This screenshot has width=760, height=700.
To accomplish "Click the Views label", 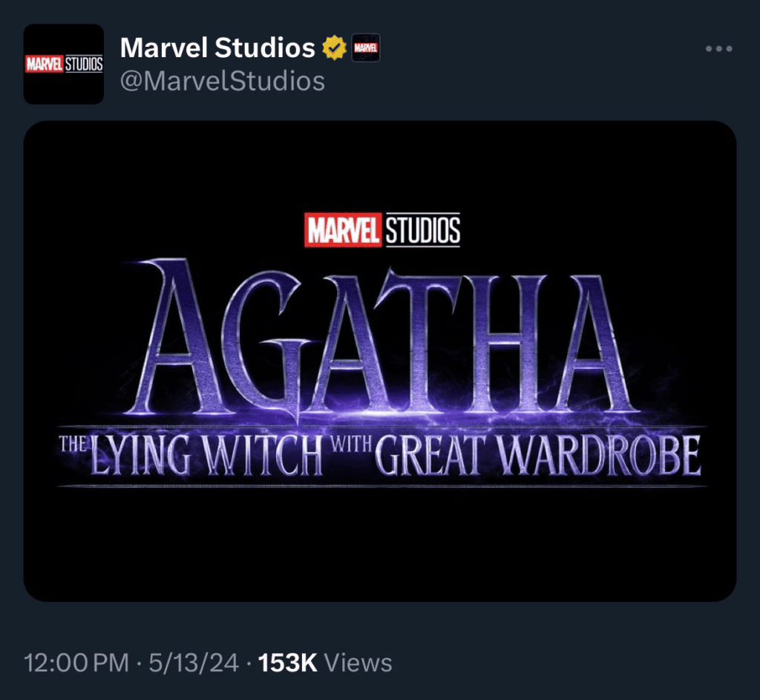I will (358, 663).
